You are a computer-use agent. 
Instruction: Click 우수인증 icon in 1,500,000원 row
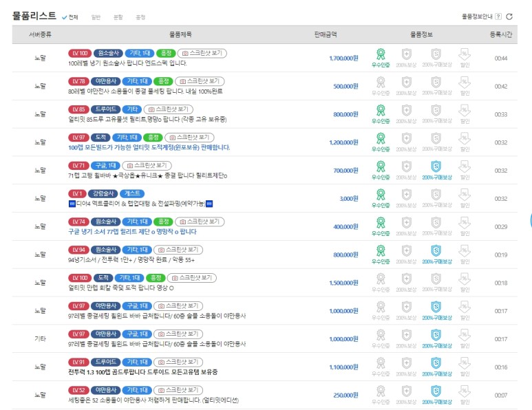coord(381,279)
